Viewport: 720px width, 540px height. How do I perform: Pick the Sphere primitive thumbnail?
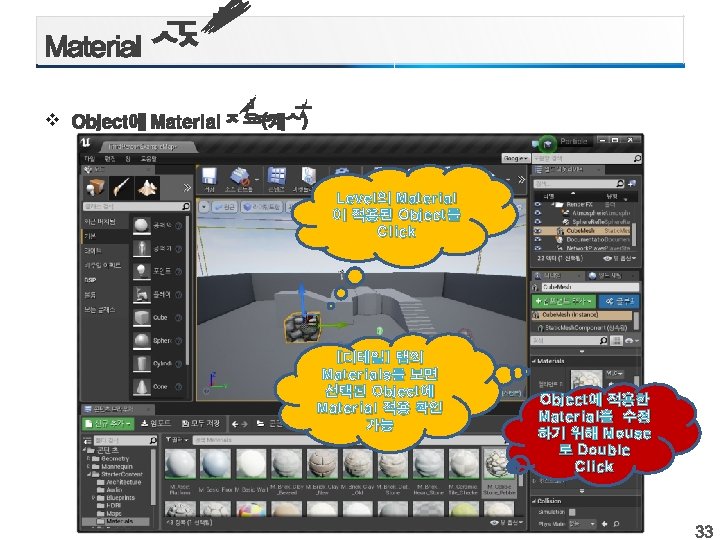click(141, 341)
